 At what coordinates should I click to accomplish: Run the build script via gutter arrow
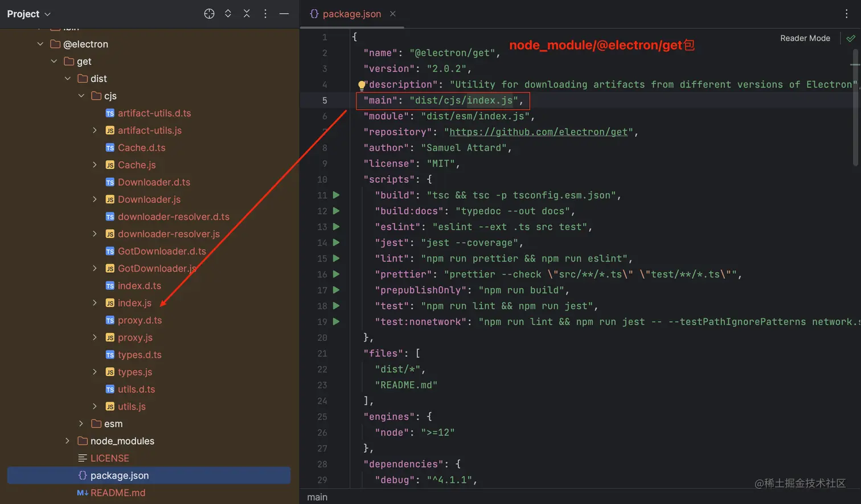tap(336, 195)
